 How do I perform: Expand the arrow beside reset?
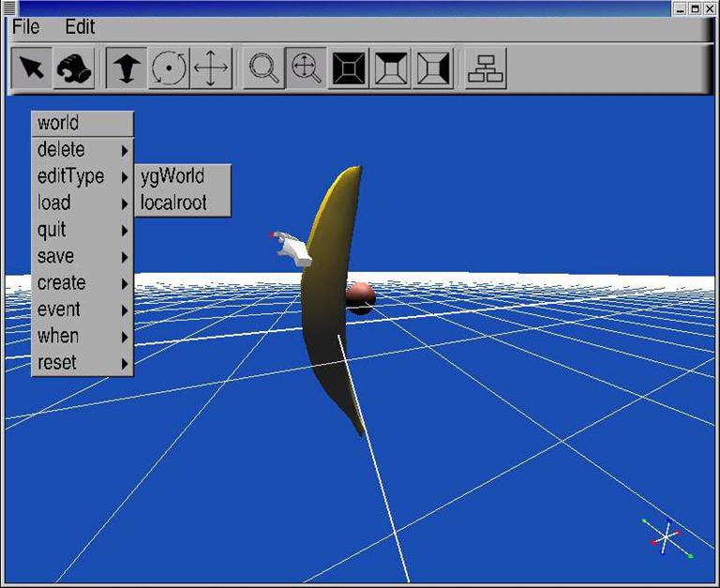click(x=125, y=364)
